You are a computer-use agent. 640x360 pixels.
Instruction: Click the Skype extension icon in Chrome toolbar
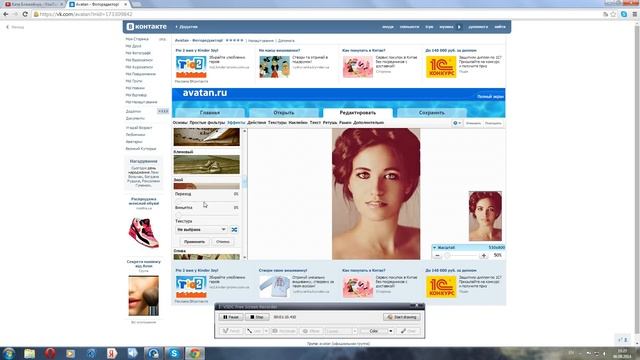tap(624, 14)
